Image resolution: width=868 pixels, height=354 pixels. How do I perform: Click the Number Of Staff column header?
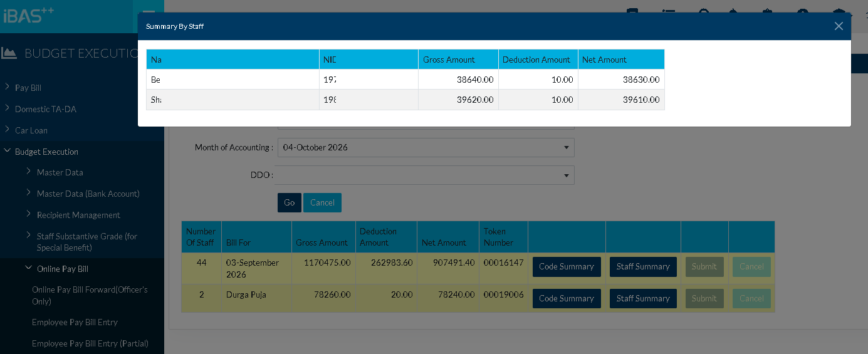(201, 237)
